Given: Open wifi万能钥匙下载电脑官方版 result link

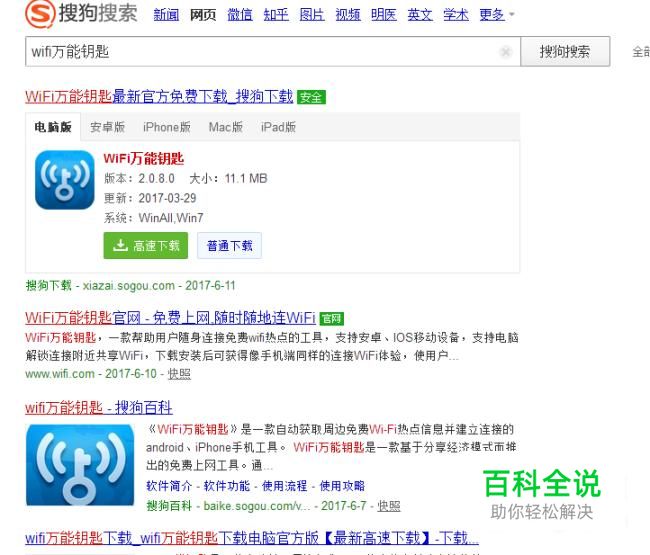Looking at the screenshot, I should pos(252,538).
